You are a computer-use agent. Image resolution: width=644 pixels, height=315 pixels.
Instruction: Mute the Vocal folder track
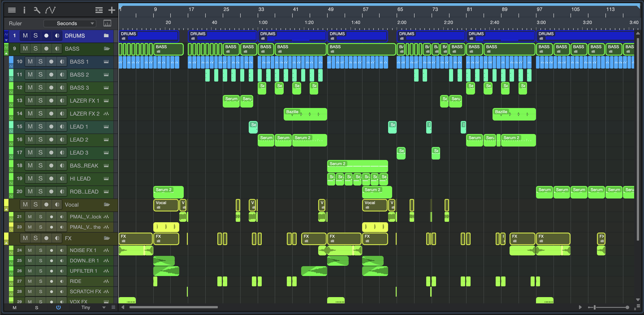click(x=25, y=205)
